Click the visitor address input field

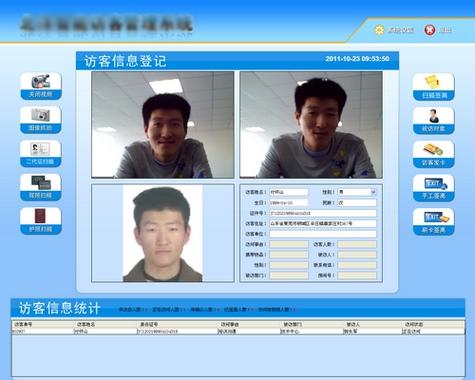323,223
